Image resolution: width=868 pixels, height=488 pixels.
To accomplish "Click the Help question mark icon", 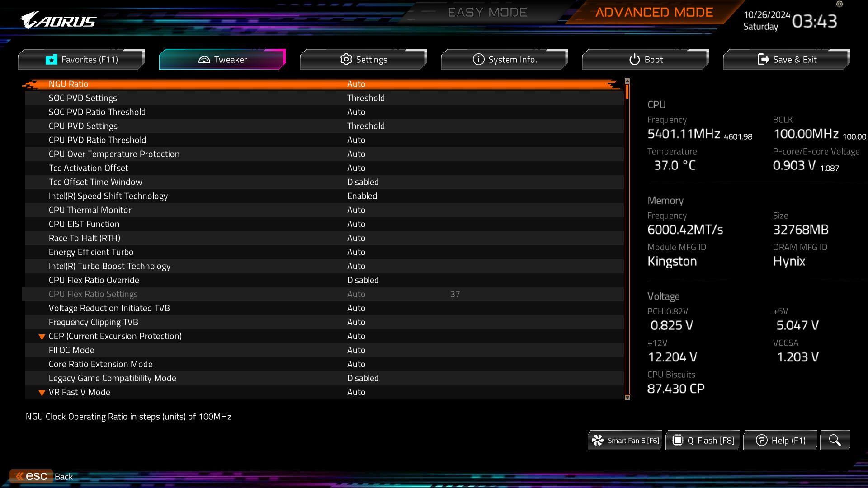I will pyautogui.click(x=762, y=440).
